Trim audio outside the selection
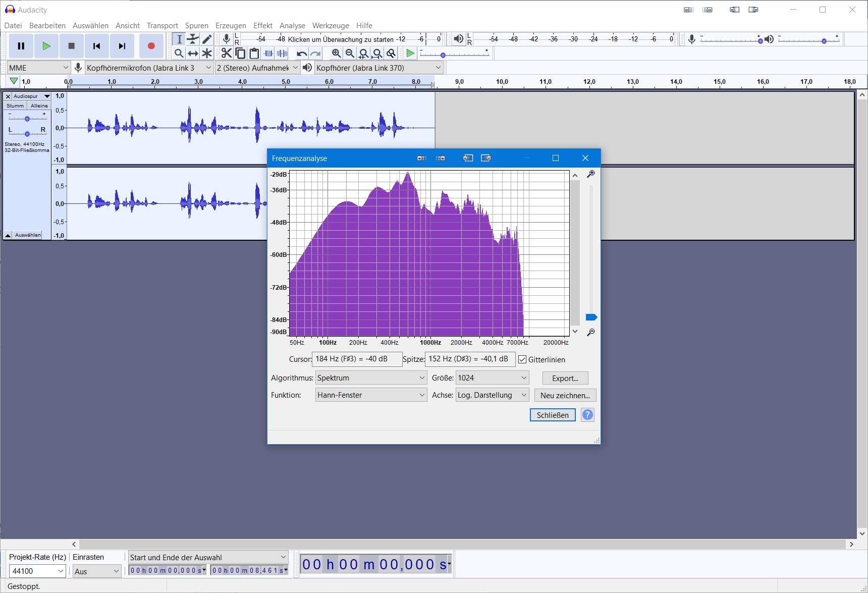The height and width of the screenshot is (593, 868). click(268, 53)
